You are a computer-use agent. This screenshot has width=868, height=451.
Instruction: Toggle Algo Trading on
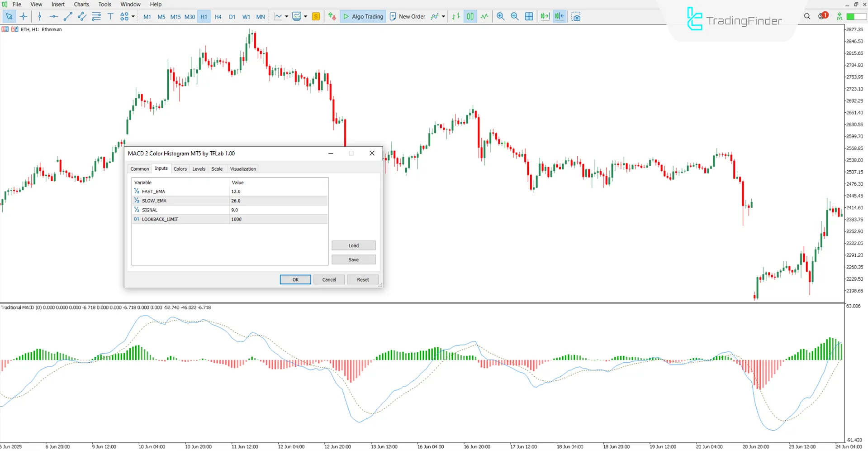pos(363,16)
